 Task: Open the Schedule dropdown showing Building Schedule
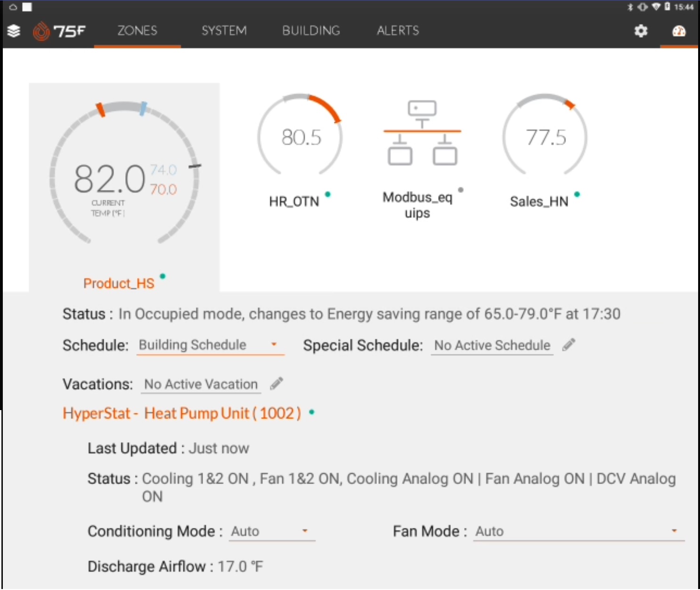[210, 345]
